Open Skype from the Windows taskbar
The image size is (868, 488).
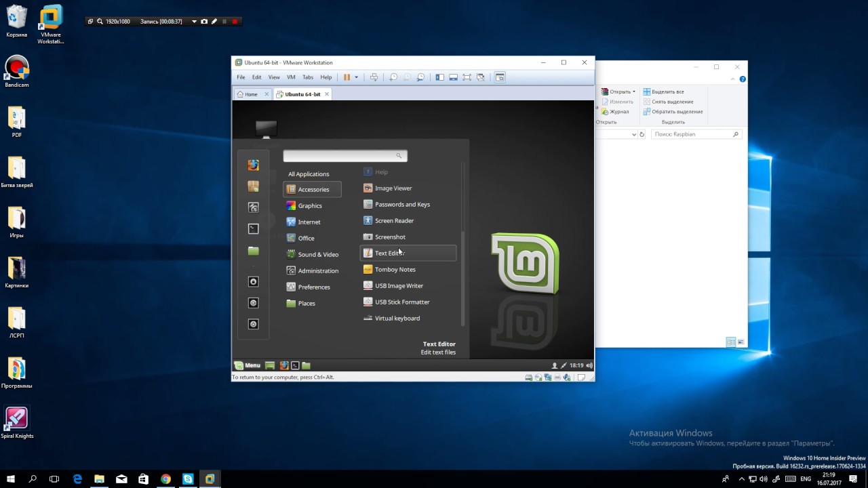pyautogui.click(x=188, y=479)
